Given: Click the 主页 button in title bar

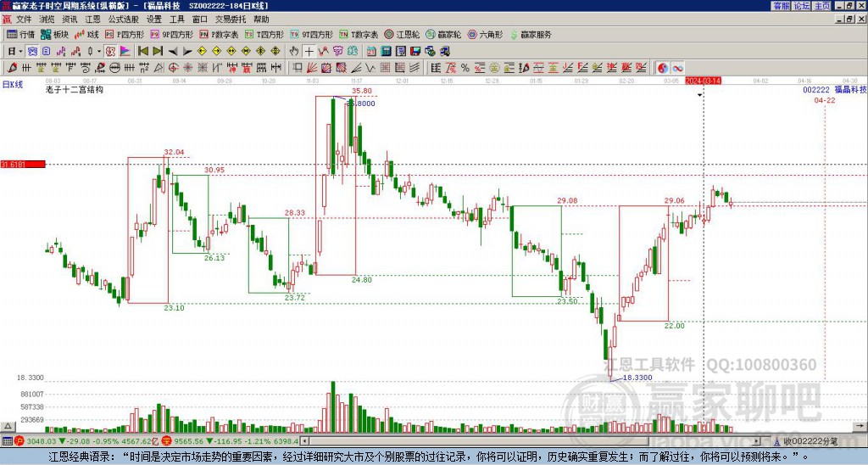Looking at the screenshot, I should pos(822,6).
